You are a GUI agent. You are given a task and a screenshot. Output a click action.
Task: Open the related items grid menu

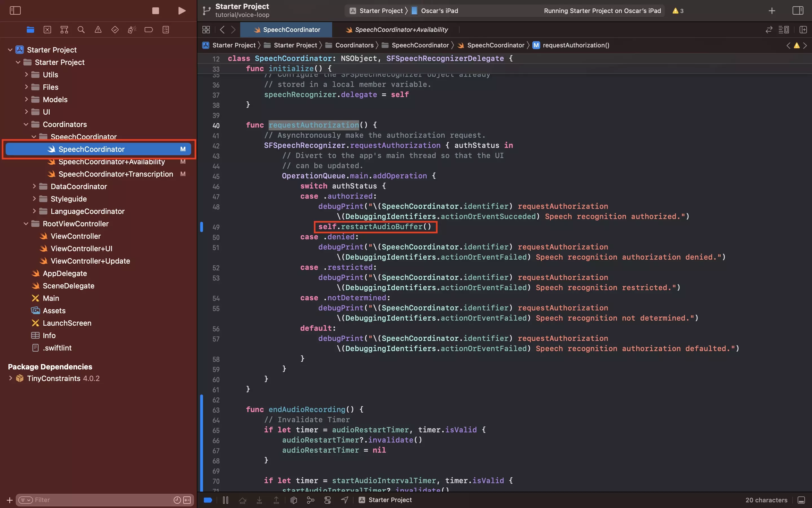[206, 30]
